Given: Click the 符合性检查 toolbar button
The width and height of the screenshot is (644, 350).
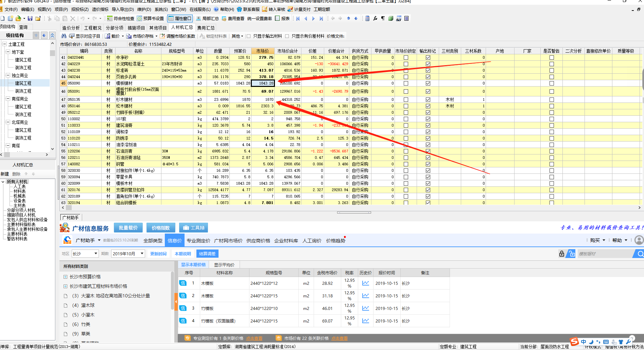Looking at the screenshot, I should (120, 18).
